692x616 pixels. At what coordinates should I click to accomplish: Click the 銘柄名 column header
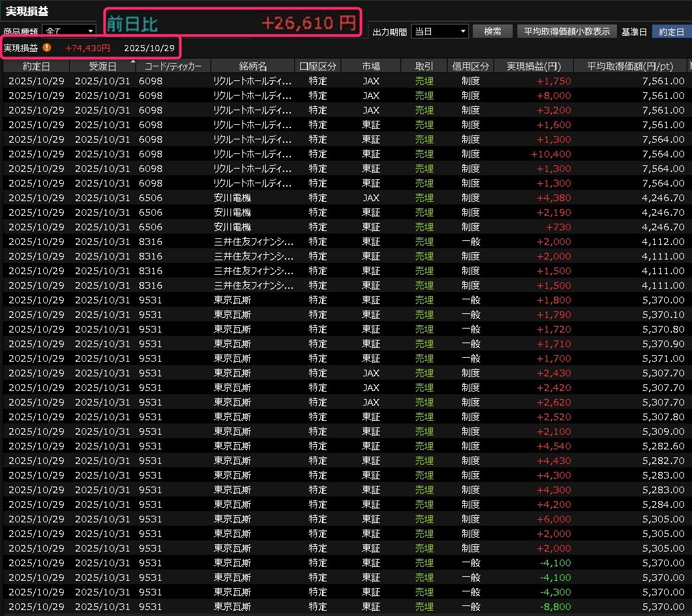[x=252, y=66]
